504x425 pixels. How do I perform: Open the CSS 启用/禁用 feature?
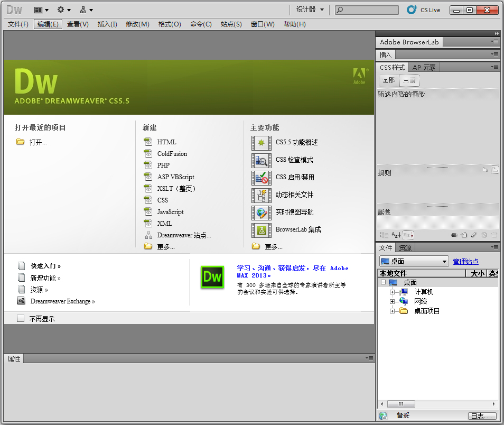(x=295, y=178)
